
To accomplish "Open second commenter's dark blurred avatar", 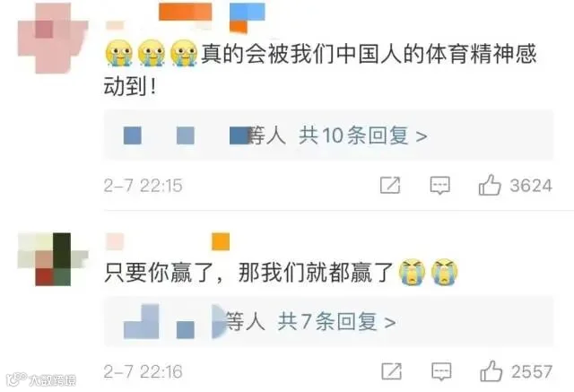I will coord(53,259).
